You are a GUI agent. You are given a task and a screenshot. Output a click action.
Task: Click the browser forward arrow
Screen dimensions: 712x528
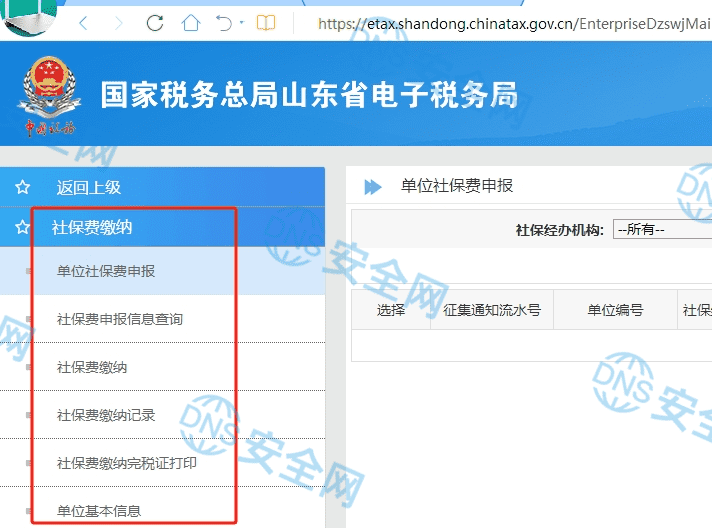(x=119, y=23)
